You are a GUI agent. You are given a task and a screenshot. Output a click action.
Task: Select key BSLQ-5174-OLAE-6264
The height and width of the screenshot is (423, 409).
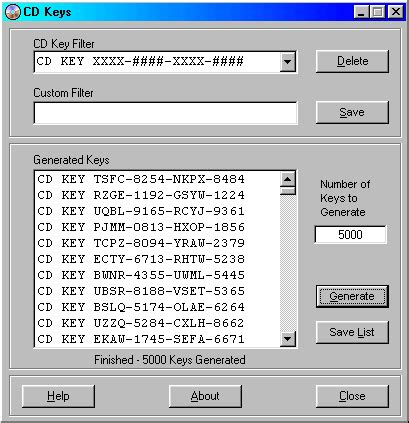(157, 307)
